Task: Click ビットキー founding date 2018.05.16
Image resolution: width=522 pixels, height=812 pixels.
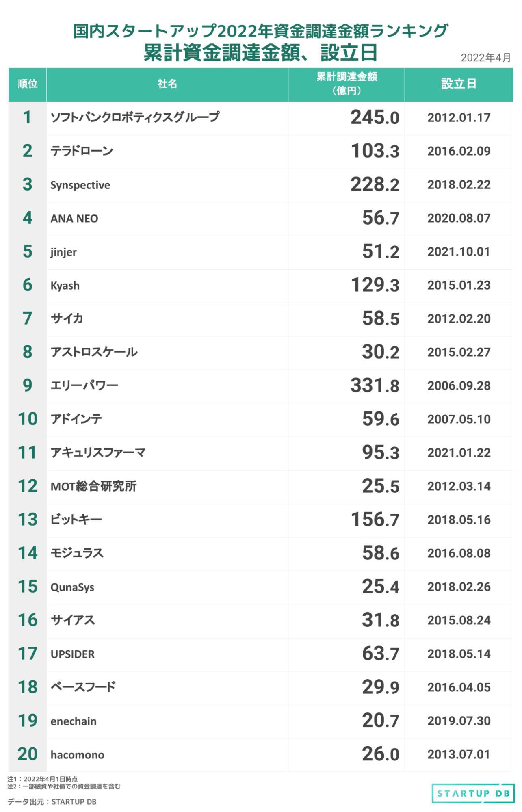Action: click(459, 520)
